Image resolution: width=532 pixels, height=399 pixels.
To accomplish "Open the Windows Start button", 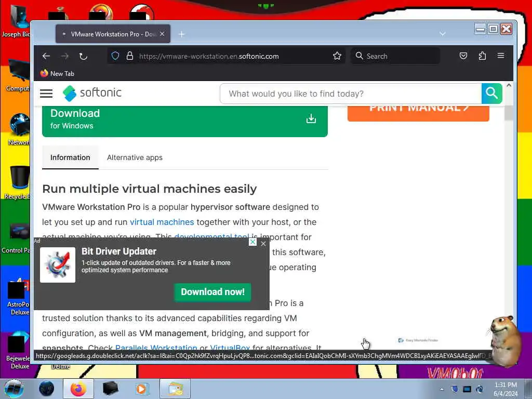I will (14, 389).
